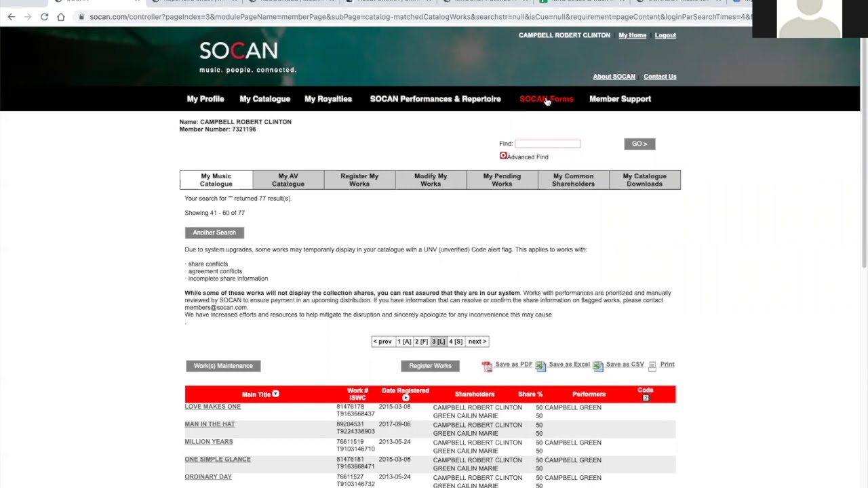Click Save as Excel link
This screenshot has width=868, height=488.
point(569,365)
